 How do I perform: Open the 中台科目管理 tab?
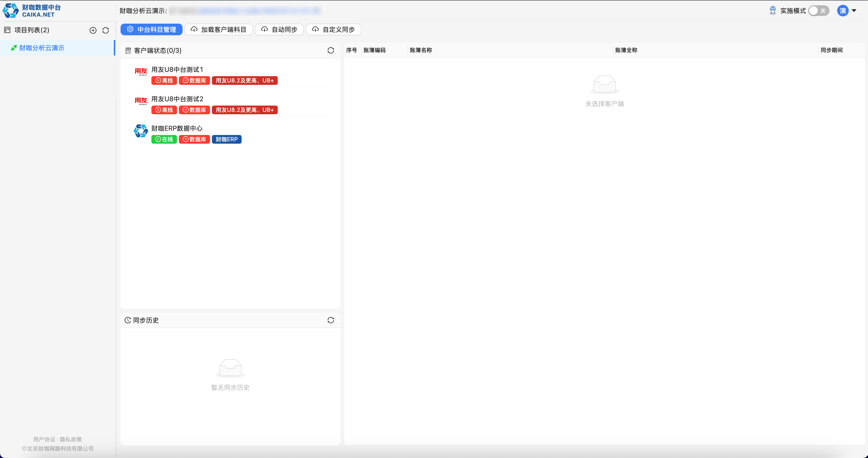[152, 30]
